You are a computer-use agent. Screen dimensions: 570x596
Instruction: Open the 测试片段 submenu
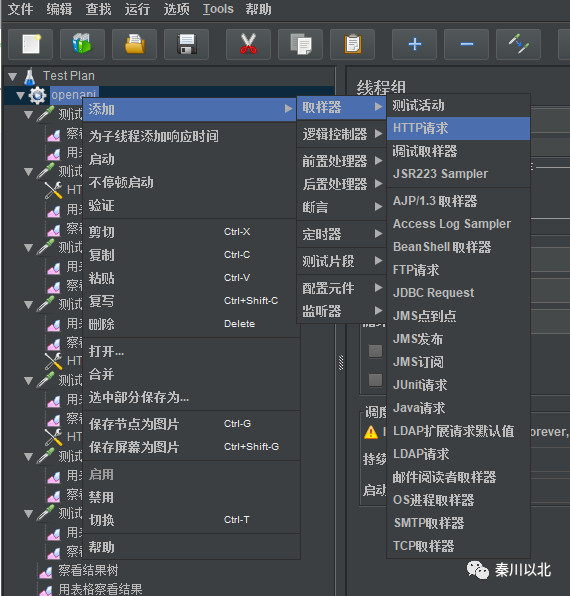(x=341, y=261)
